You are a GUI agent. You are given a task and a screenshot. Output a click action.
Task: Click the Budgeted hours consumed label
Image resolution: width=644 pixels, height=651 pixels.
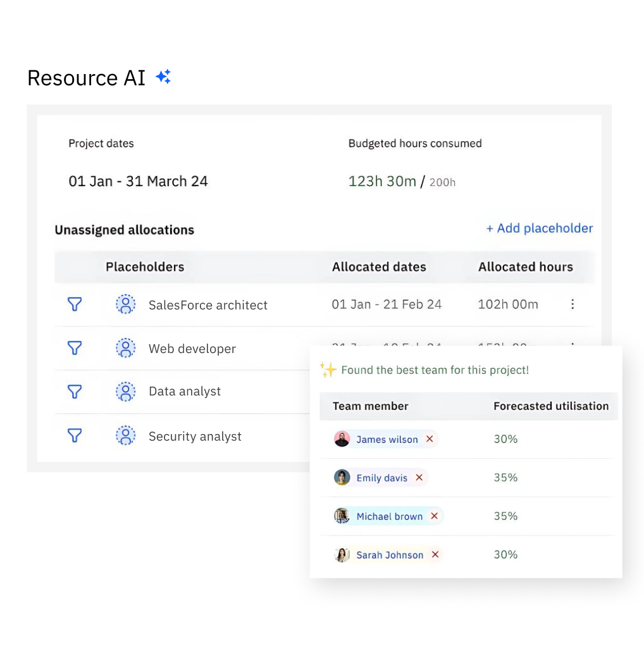415,144
